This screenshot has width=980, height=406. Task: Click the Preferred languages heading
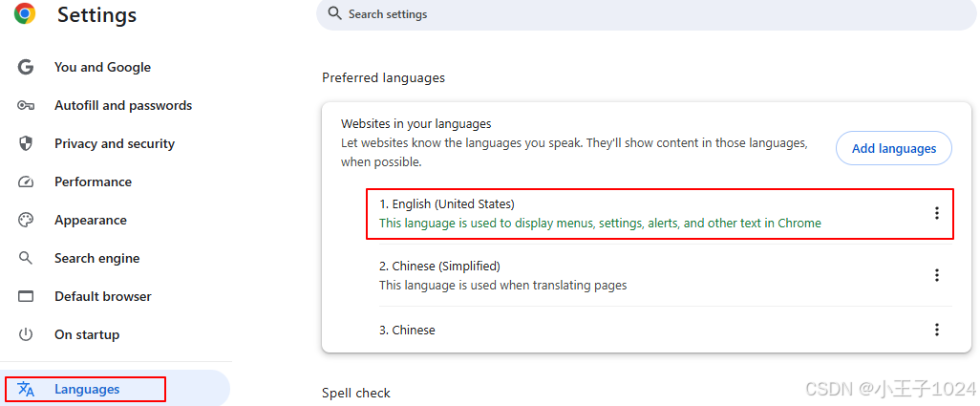[x=383, y=77]
